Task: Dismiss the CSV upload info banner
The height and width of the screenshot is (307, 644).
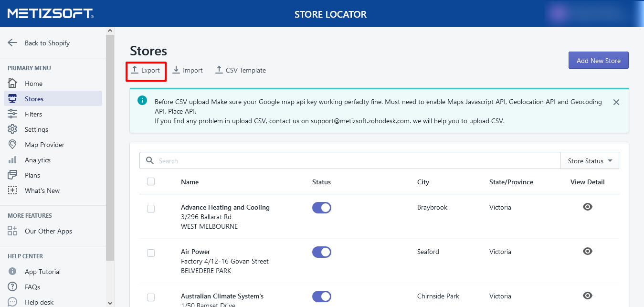Action: 616,102
